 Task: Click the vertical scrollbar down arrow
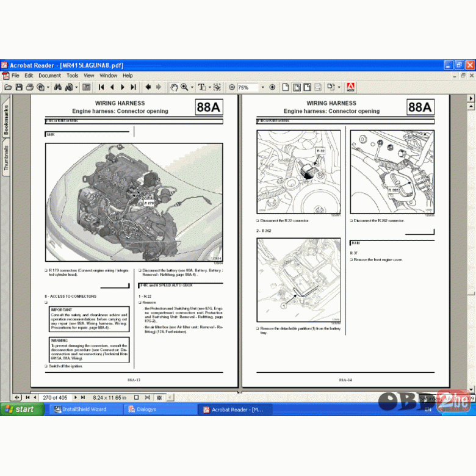(x=471, y=389)
